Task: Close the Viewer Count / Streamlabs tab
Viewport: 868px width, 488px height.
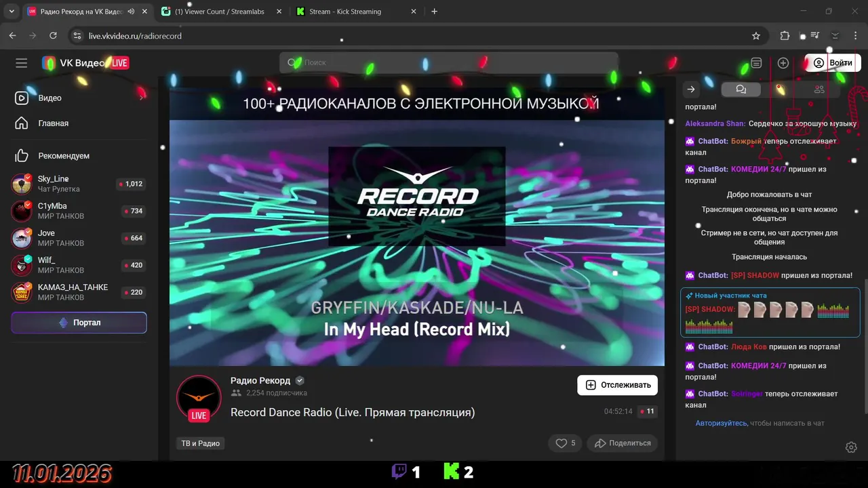Action: click(277, 12)
